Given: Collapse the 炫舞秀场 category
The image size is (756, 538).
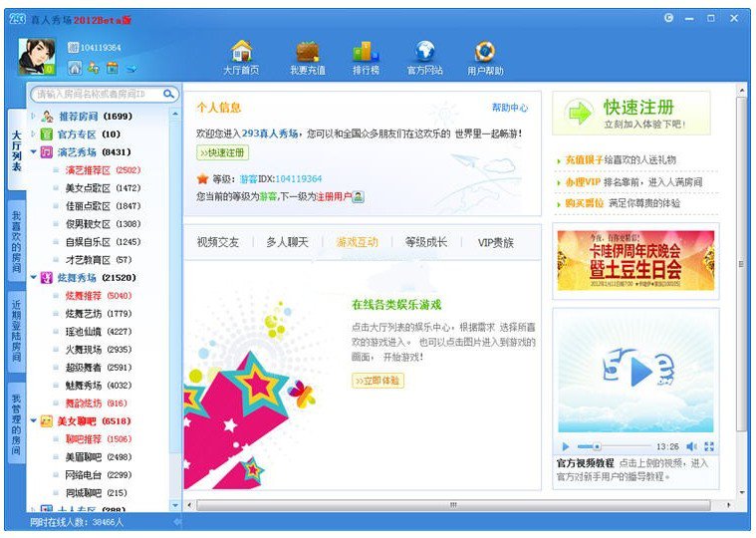Looking at the screenshot, I should click(x=33, y=277).
